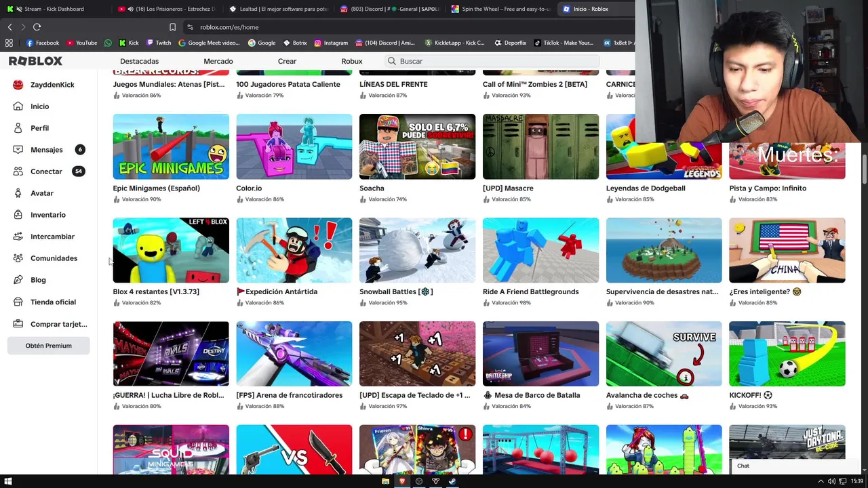Open Mensajes in the sidebar

[46, 150]
